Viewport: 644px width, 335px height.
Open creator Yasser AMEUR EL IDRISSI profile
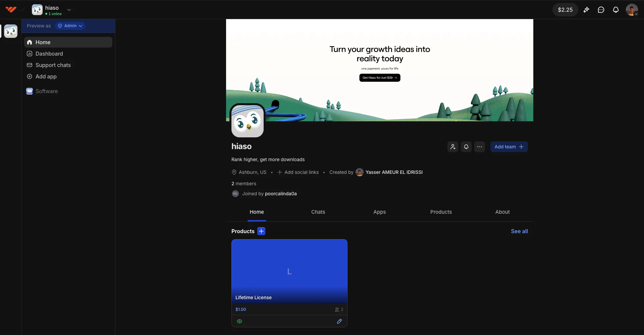(394, 172)
